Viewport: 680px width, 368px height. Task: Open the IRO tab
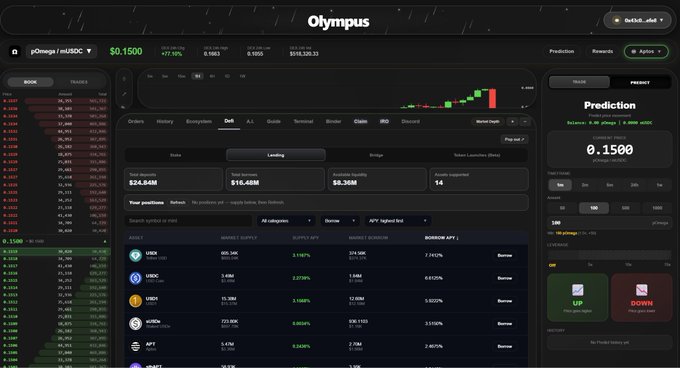click(384, 122)
